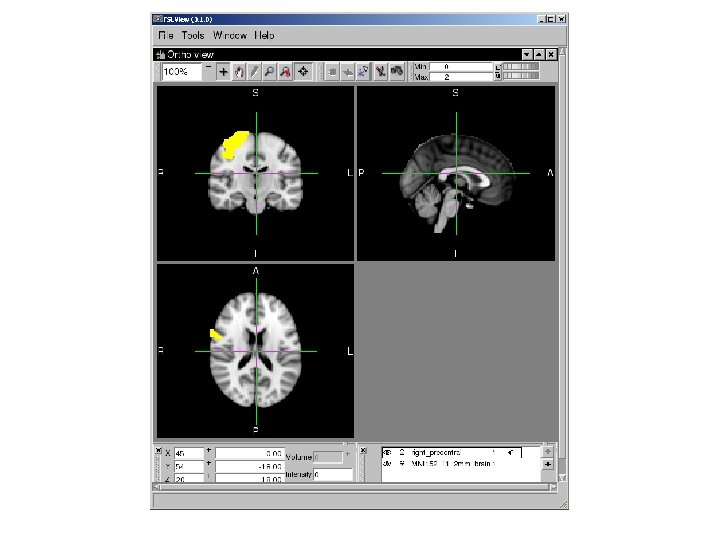The height and width of the screenshot is (540, 720).
Task: Click the corpus callosum in sagittal view
Action: (x=464, y=173)
